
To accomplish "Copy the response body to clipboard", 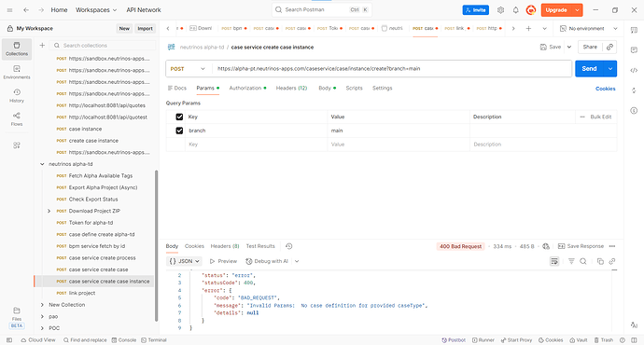I will click(x=600, y=261).
